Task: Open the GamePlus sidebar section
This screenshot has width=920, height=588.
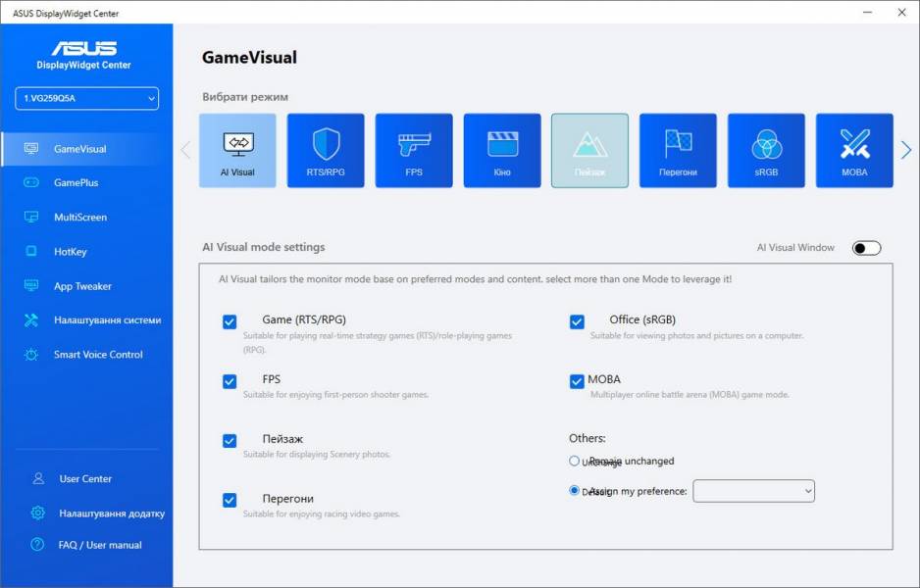Action: click(76, 183)
